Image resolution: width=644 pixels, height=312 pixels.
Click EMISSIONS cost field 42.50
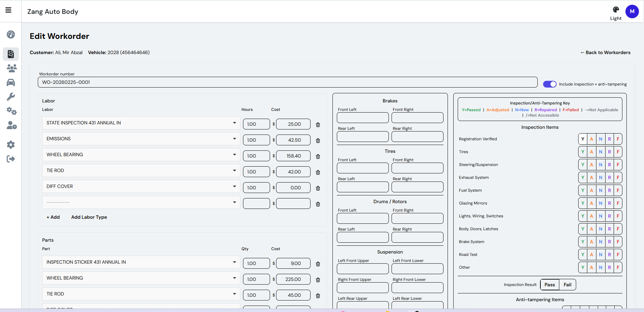293,140
